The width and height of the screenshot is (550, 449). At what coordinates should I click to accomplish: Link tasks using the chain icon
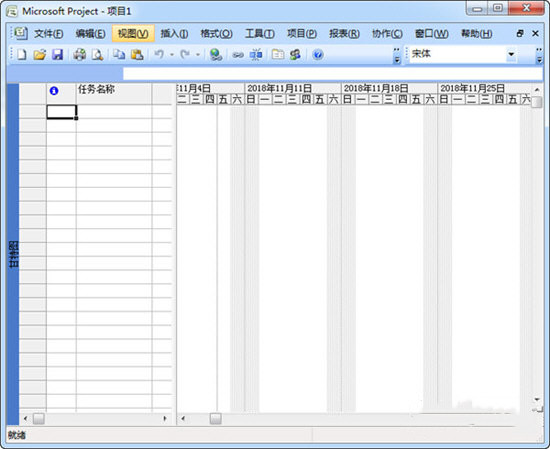tap(238, 55)
